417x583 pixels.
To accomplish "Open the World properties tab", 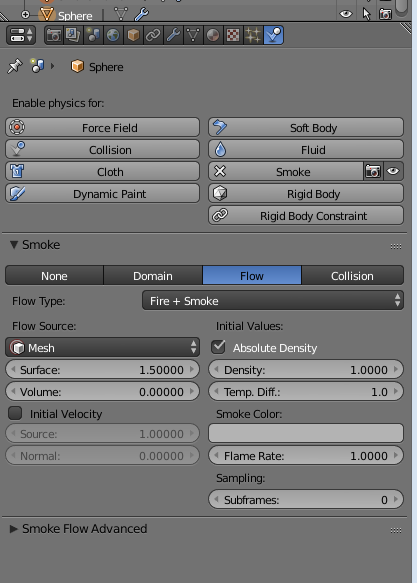I will tap(113, 35).
